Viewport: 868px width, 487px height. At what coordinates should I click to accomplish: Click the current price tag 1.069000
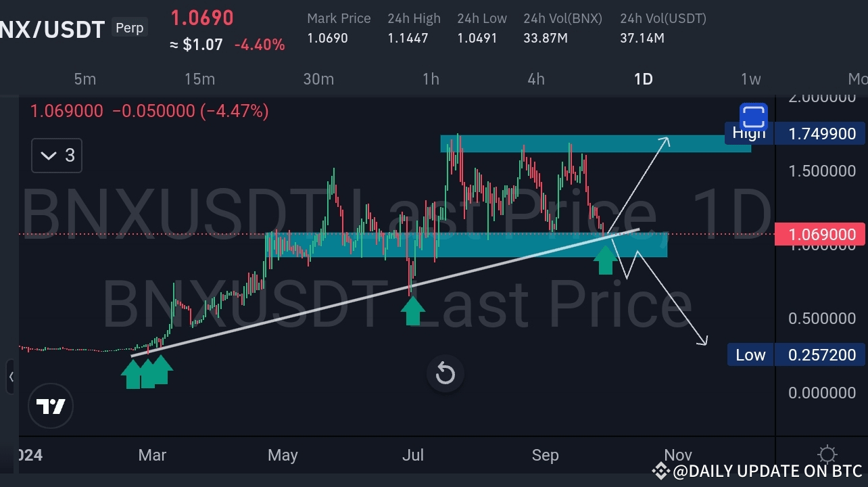click(x=820, y=234)
